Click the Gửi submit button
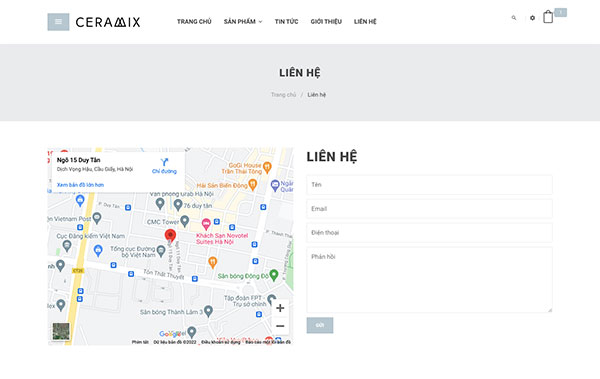 tap(320, 325)
